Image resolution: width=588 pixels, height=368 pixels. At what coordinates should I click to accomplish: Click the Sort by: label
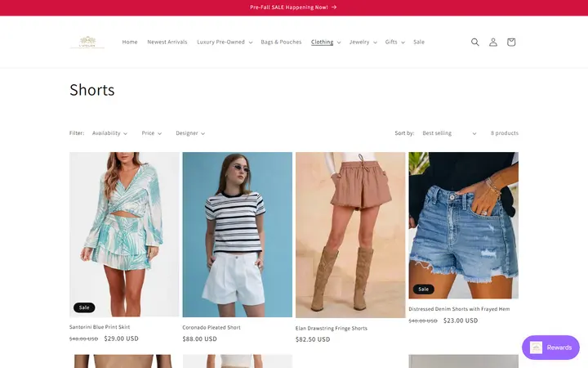tap(404, 133)
